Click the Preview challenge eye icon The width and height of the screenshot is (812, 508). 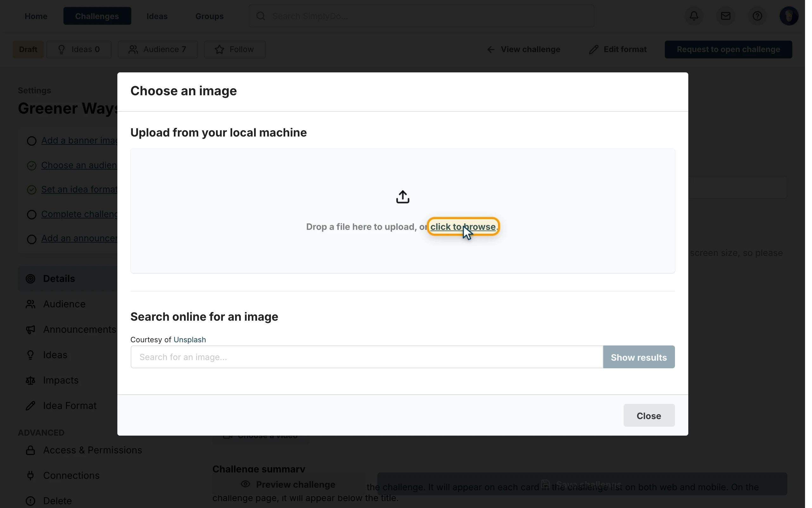click(246, 484)
